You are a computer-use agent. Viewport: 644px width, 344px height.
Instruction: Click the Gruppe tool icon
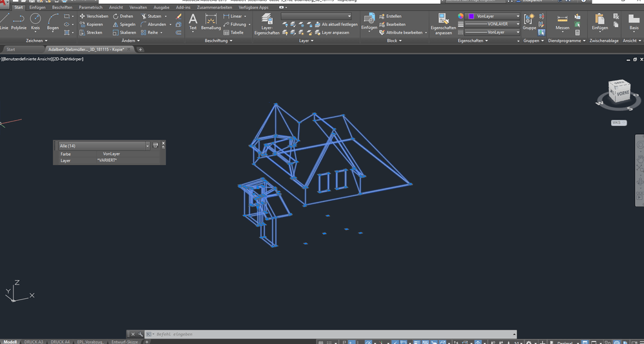[x=529, y=21]
